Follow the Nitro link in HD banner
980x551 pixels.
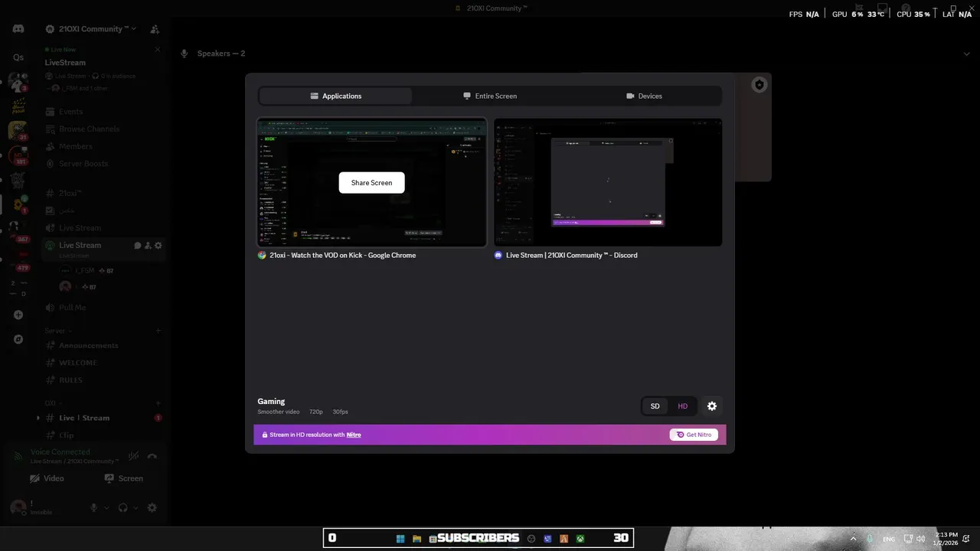pyautogui.click(x=354, y=435)
